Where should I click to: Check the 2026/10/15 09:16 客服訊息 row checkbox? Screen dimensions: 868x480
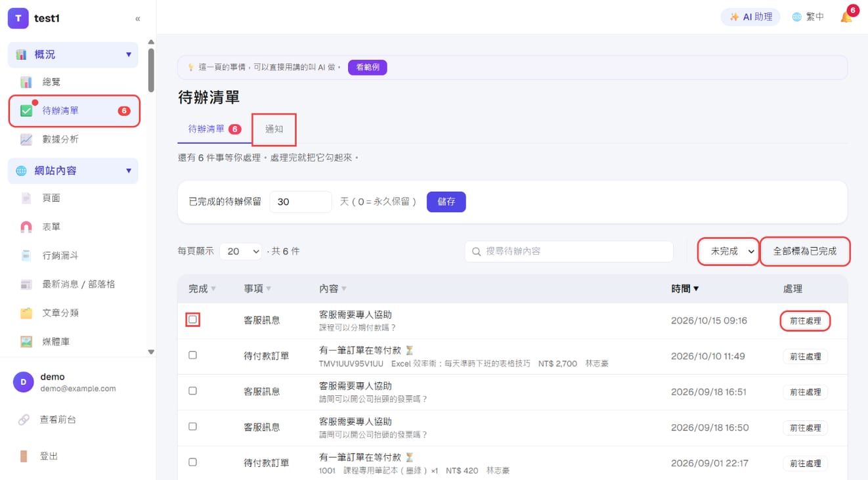coord(192,320)
